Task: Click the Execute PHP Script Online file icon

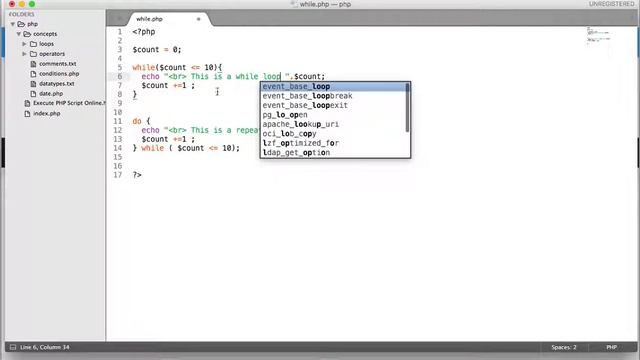Action: pyautogui.click(x=27, y=103)
